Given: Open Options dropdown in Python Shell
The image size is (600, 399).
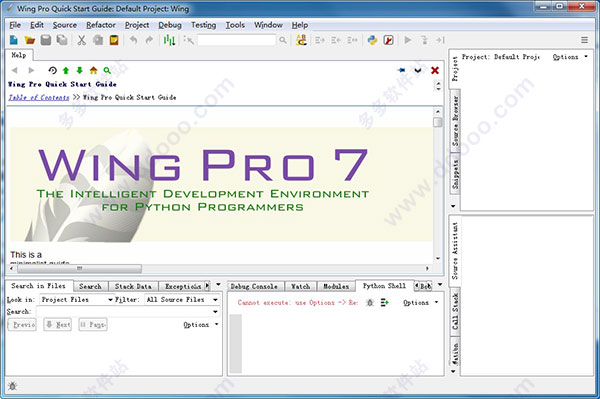Looking at the screenshot, I should (x=420, y=303).
